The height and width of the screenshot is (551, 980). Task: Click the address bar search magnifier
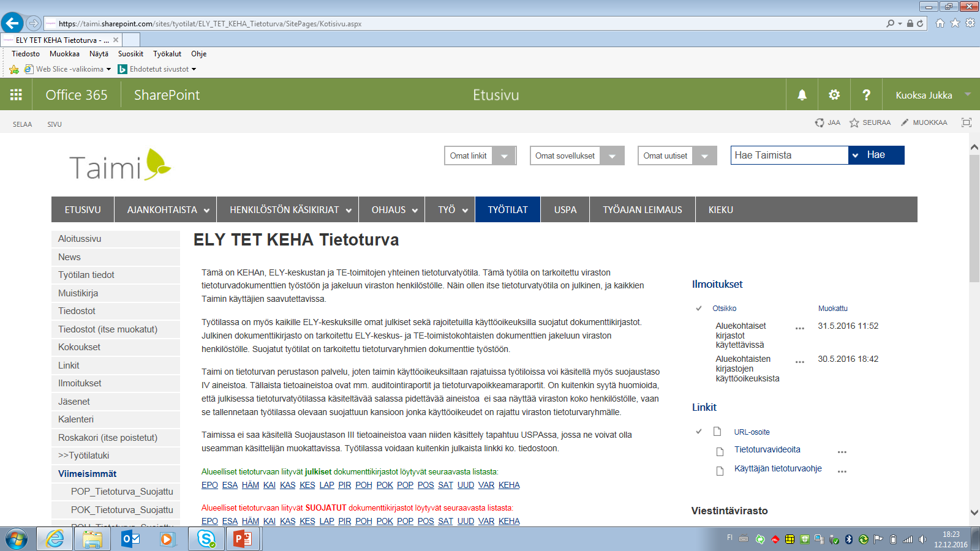891,23
